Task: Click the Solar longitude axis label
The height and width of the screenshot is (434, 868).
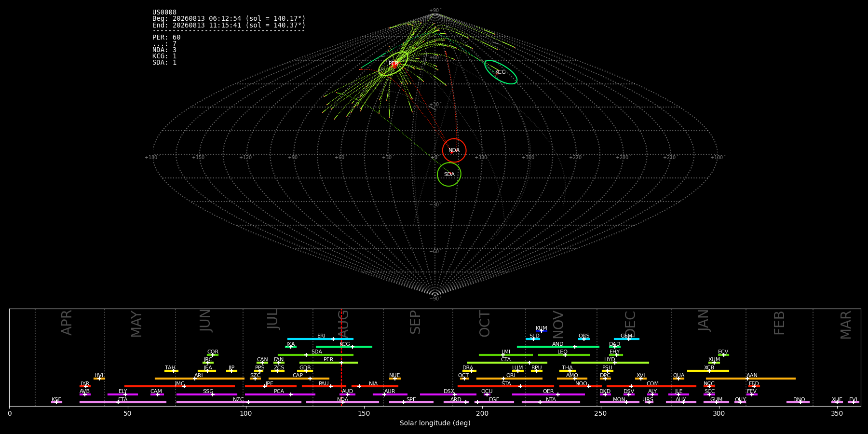Action: [435, 423]
